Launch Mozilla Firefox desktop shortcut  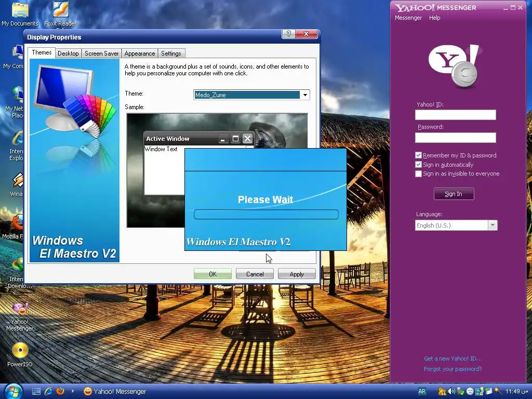click(x=14, y=225)
